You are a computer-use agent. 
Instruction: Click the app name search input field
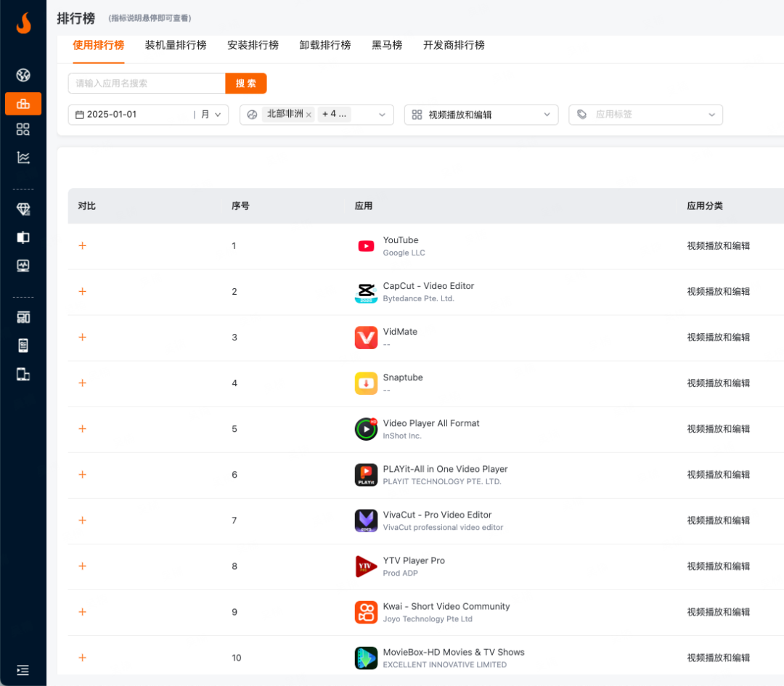(x=147, y=83)
